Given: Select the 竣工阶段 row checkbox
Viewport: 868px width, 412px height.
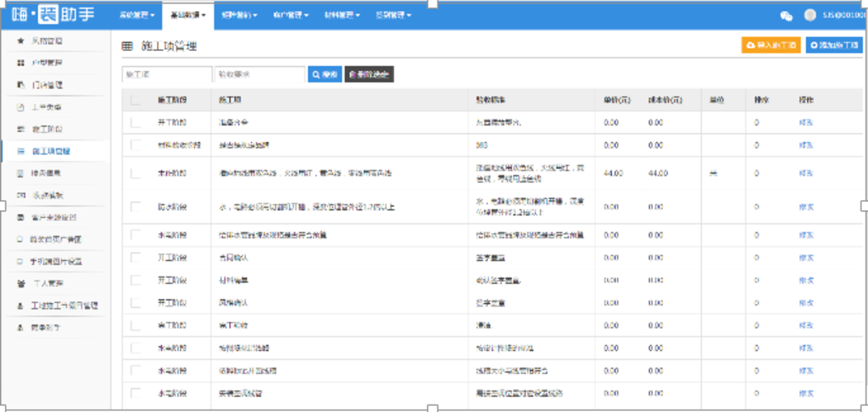Looking at the screenshot, I should 136,326.
